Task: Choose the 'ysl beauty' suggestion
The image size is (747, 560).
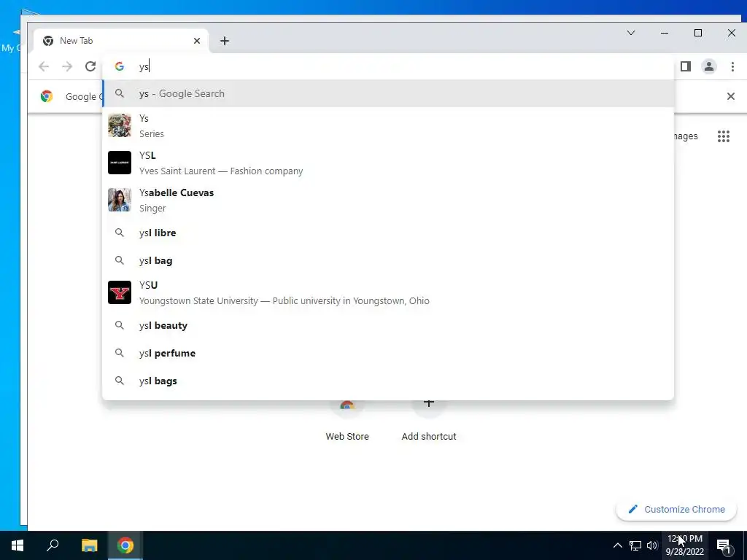Action: pyautogui.click(x=388, y=325)
